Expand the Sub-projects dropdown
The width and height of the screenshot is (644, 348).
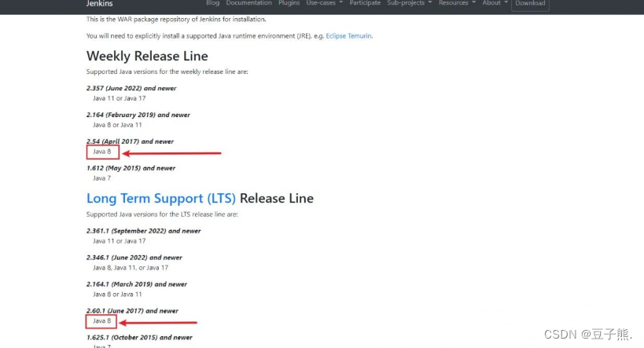click(x=410, y=3)
